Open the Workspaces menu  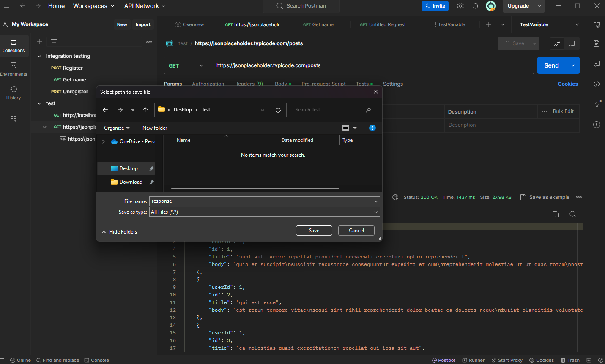pos(93,6)
